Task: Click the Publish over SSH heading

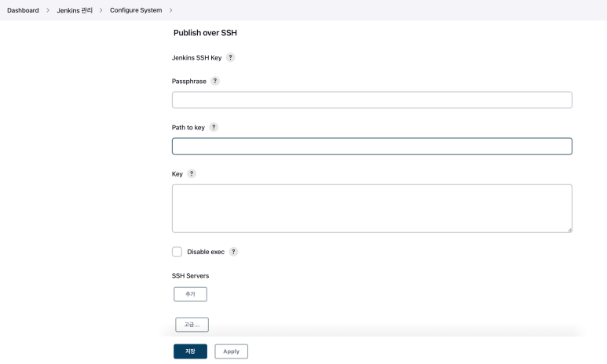Action: (205, 33)
